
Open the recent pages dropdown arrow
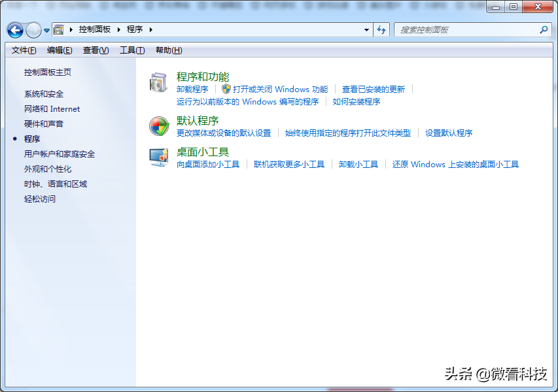click(x=46, y=31)
